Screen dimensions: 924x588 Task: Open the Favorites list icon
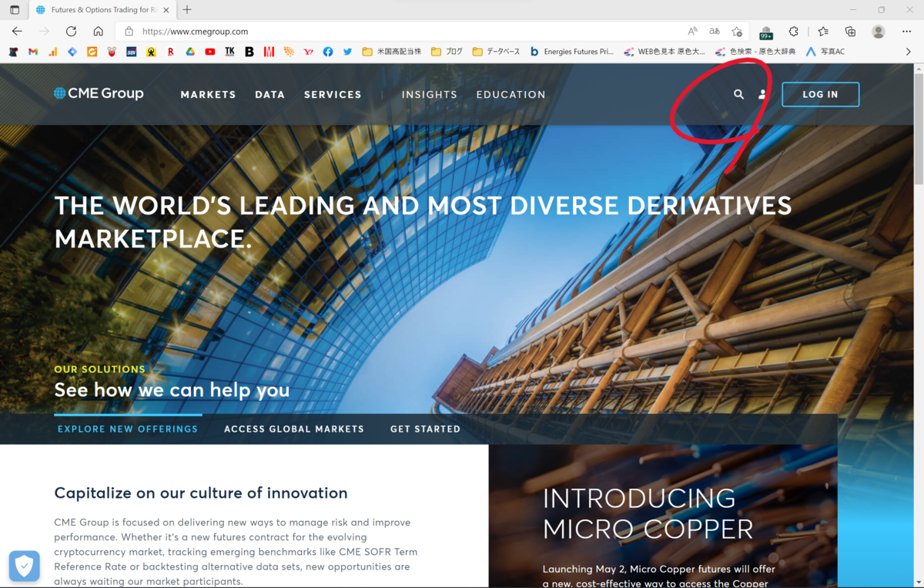(823, 32)
